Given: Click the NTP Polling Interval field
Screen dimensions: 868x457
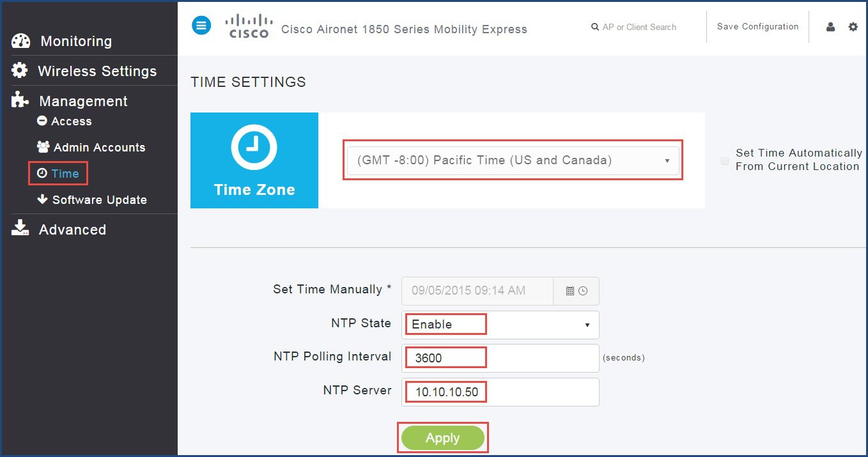Looking at the screenshot, I should point(500,358).
